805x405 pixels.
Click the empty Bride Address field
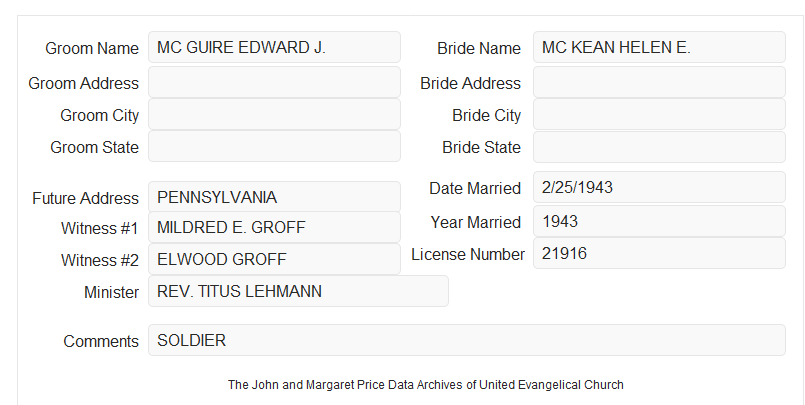tap(659, 82)
